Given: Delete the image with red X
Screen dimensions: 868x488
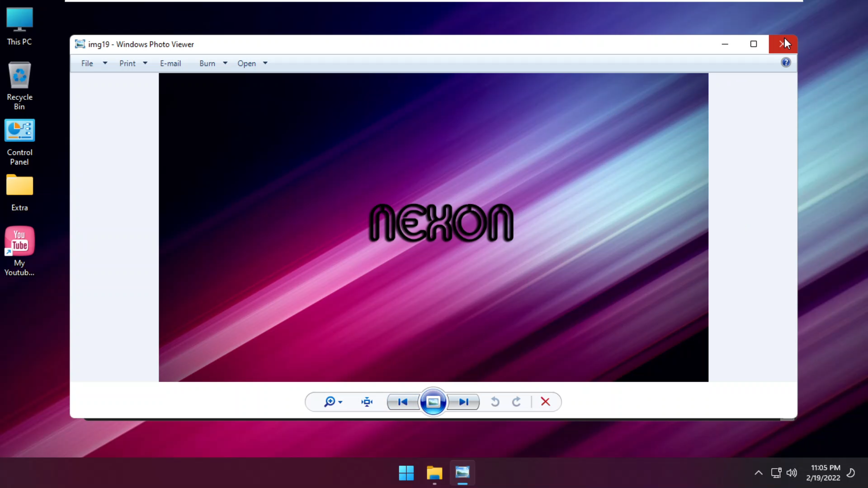Looking at the screenshot, I should (x=545, y=402).
